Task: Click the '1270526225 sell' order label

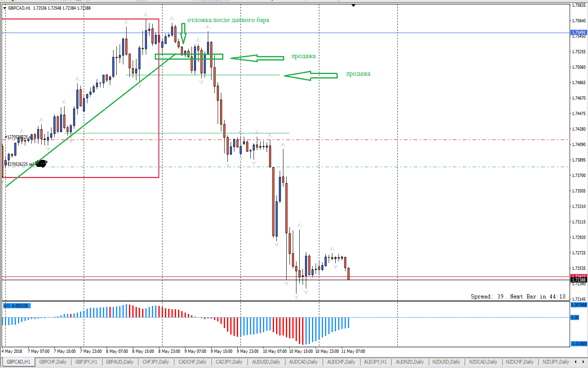Action: point(20,164)
